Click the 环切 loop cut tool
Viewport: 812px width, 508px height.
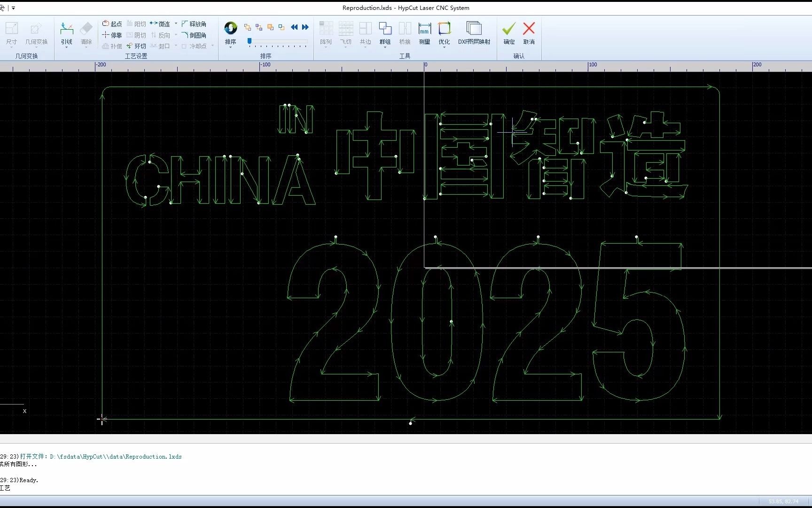click(136, 46)
